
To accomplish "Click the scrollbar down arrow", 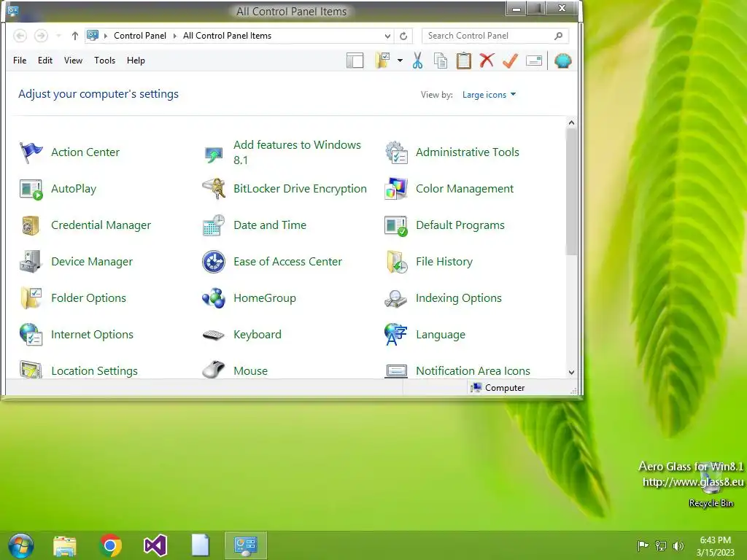I will pyautogui.click(x=572, y=373).
